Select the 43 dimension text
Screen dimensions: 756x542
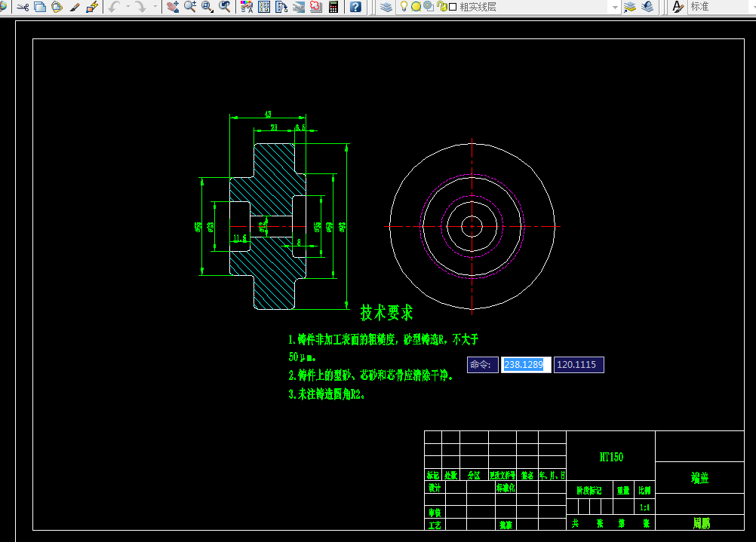[268, 114]
